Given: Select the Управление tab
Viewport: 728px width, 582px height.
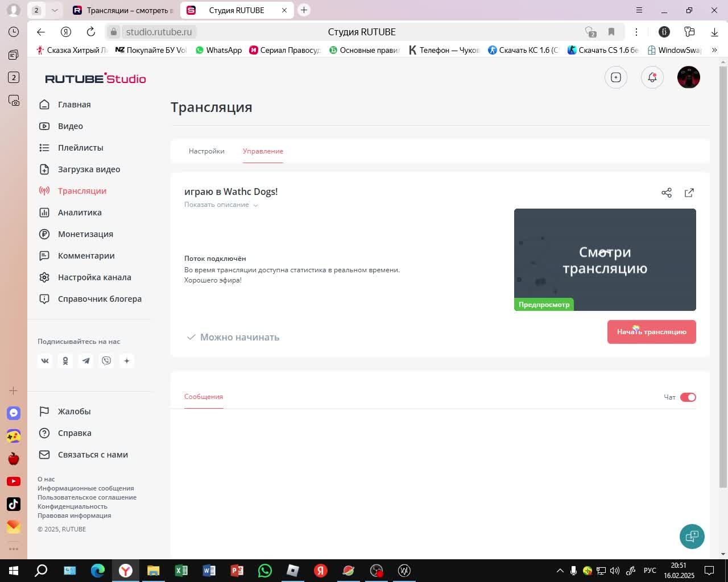Looking at the screenshot, I should 263,151.
